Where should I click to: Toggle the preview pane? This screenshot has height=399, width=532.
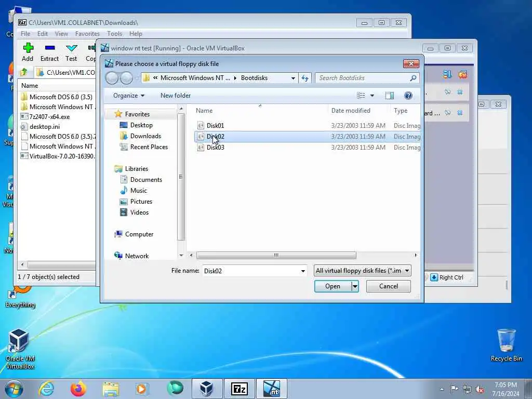pos(390,96)
